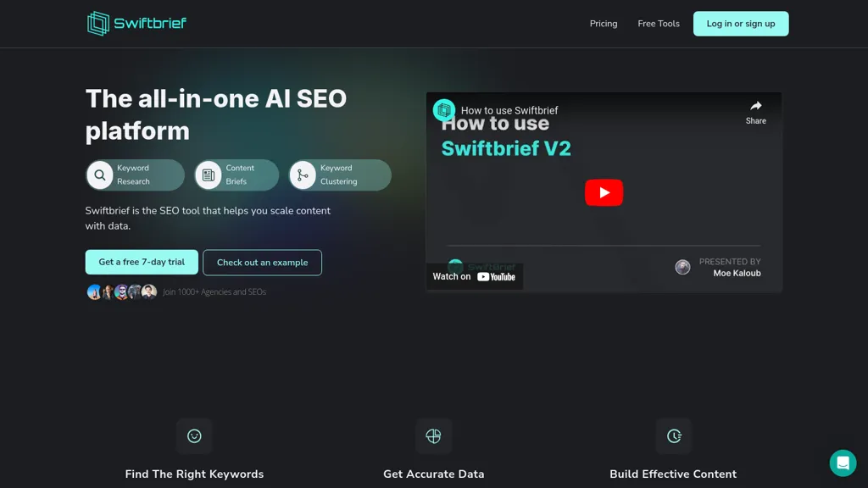Open the chat widget bubble

coord(843,463)
